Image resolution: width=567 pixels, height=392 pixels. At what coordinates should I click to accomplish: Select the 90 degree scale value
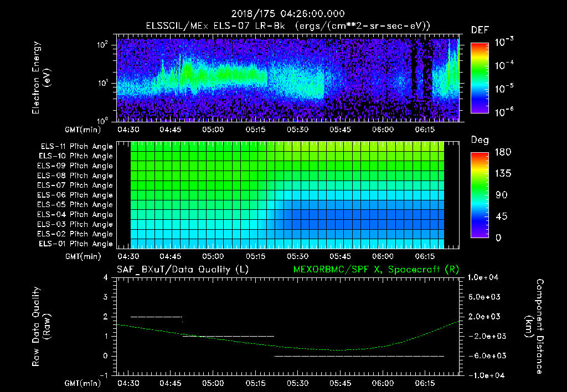click(x=502, y=195)
